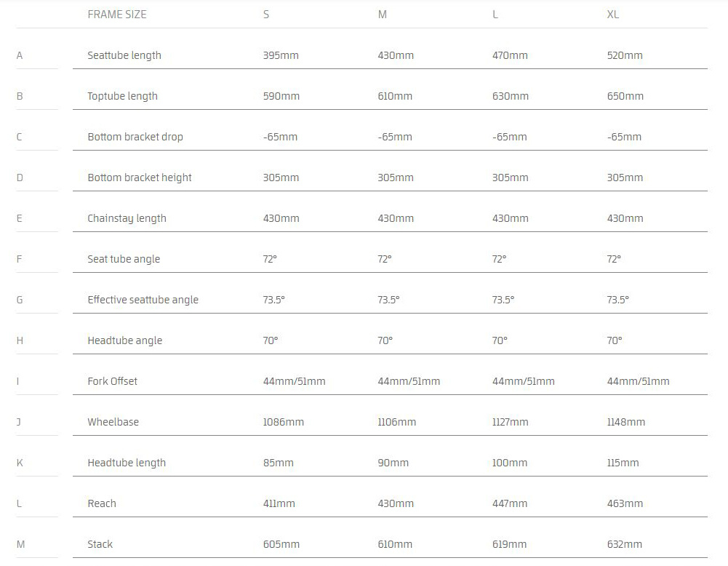Select the XL frame size column header

tap(613, 15)
